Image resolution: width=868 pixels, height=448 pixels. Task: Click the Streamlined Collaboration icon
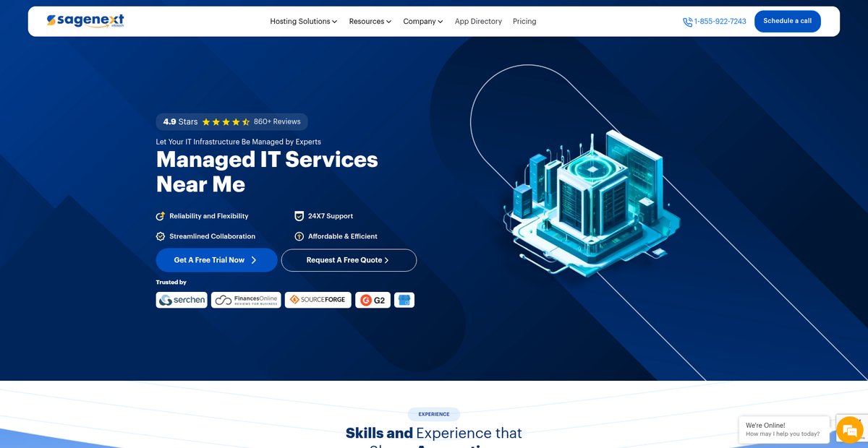pos(161,236)
